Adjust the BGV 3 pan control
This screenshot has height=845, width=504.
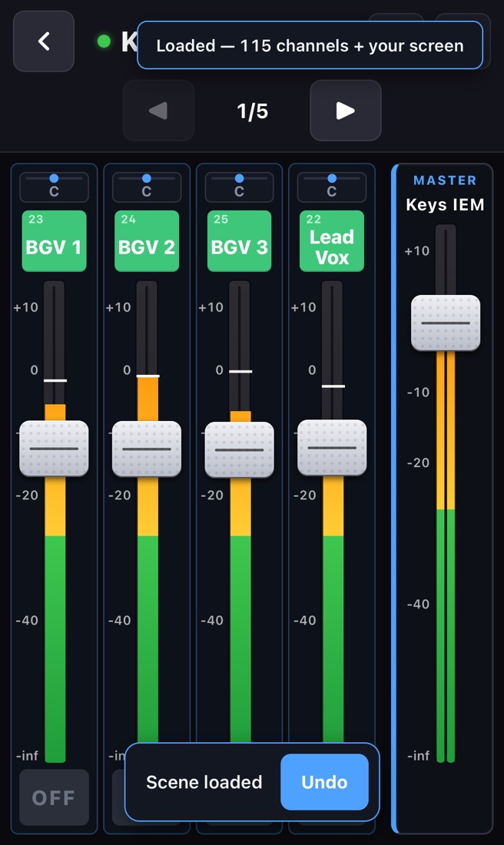(x=240, y=187)
